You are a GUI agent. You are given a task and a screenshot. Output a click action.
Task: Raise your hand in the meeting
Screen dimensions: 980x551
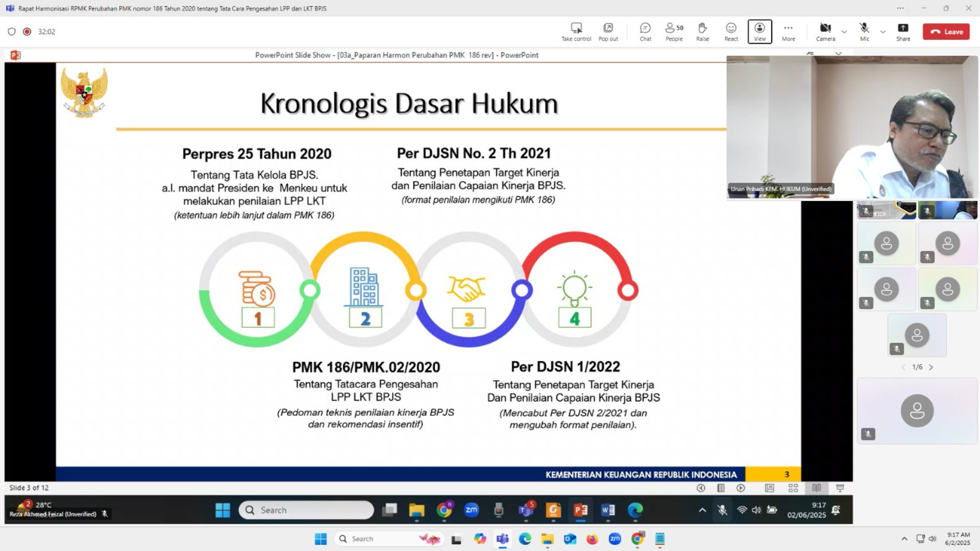(702, 32)
